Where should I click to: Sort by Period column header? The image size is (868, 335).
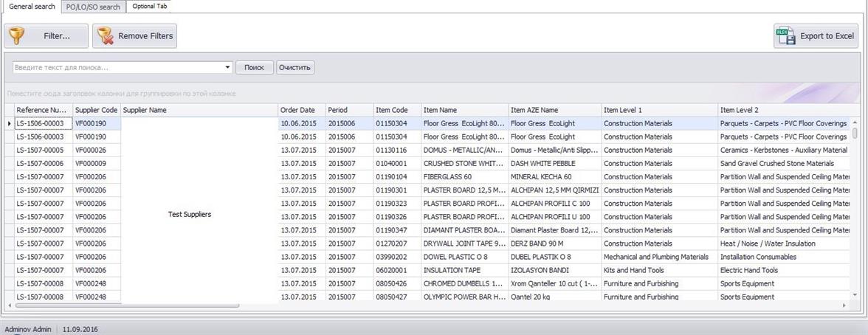[x=348, y=110]
